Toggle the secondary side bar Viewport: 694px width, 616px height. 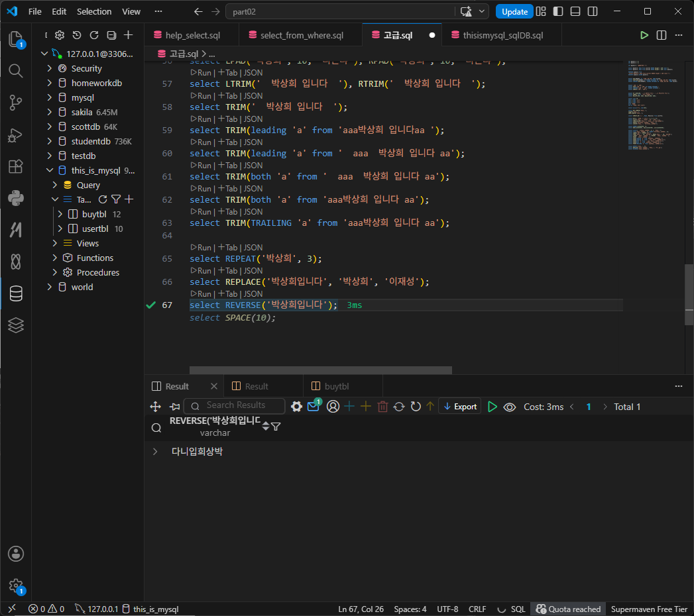(593, 11)
